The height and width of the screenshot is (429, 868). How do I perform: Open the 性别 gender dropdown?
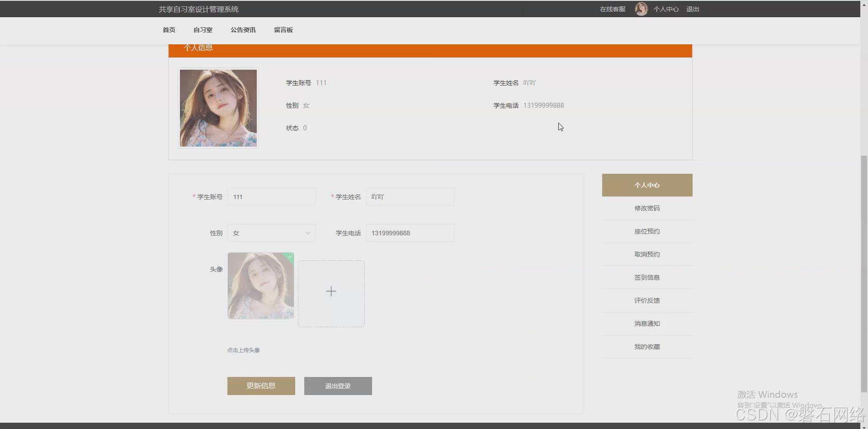coord(271,233)
